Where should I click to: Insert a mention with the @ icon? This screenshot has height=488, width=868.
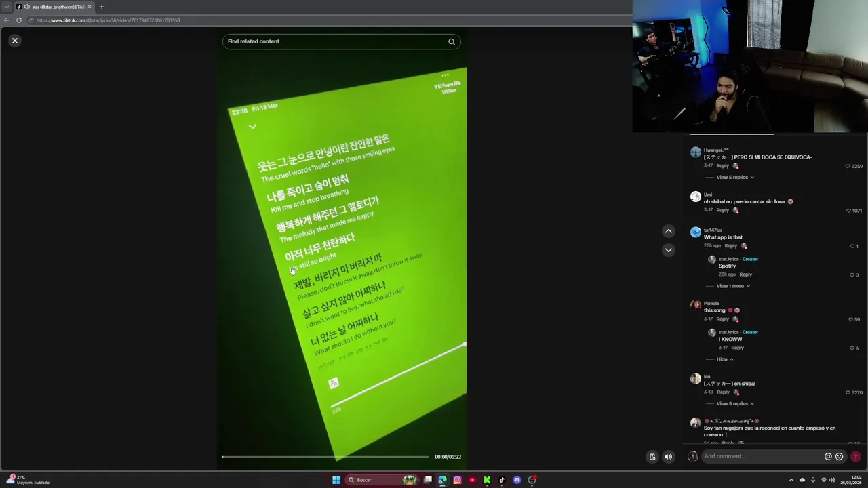pyautogui.click(x=828, y=457)
